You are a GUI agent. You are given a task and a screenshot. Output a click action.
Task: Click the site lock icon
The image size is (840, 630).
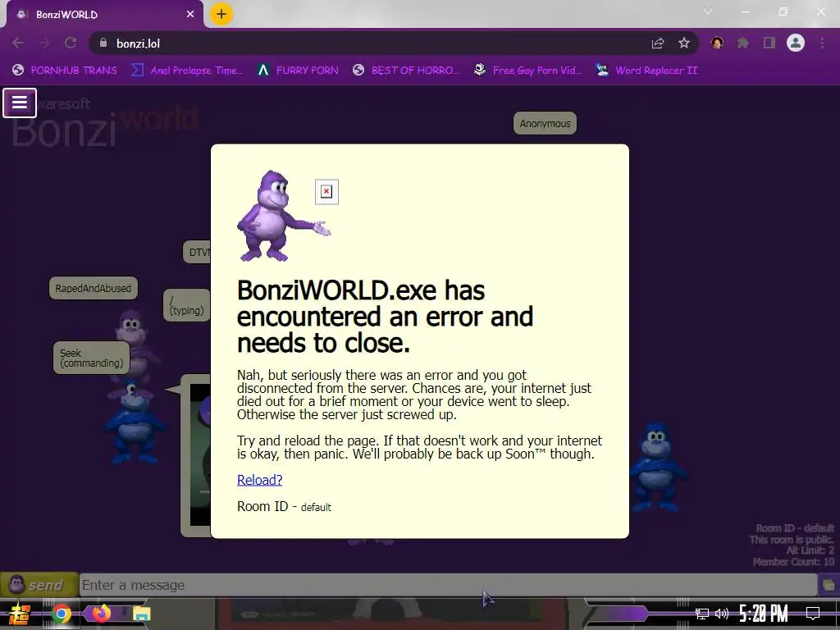coord(103,43)
